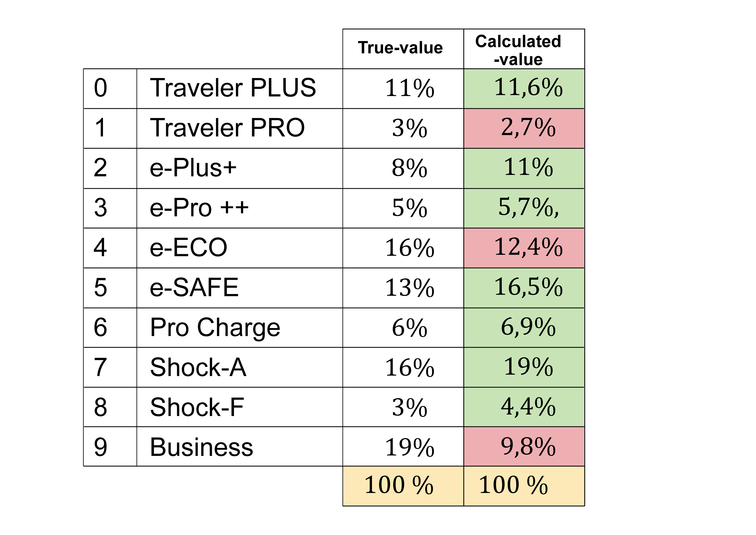Select index number 6 cell
Screen dimensions: 756x535
click(x=100, y=328)
